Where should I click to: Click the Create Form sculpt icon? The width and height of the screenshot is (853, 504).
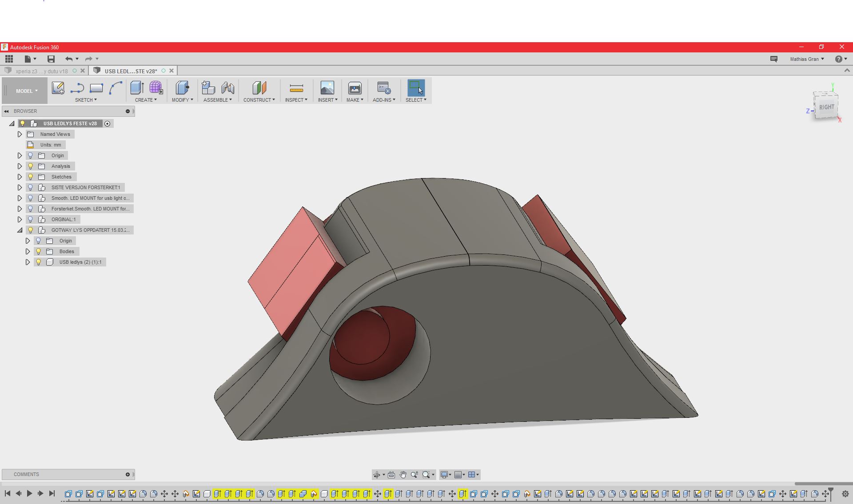click(x=156, y=88)
